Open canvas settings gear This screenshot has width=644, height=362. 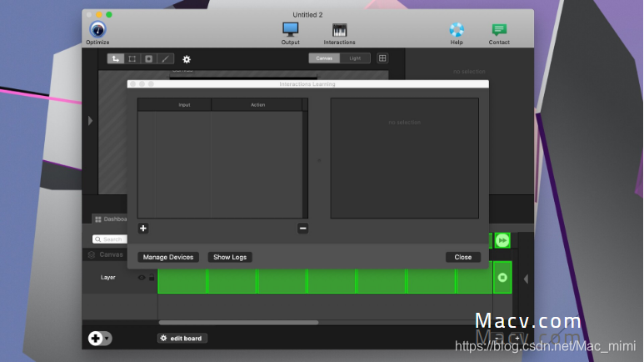pyautogui.click(x=187, y=59)
